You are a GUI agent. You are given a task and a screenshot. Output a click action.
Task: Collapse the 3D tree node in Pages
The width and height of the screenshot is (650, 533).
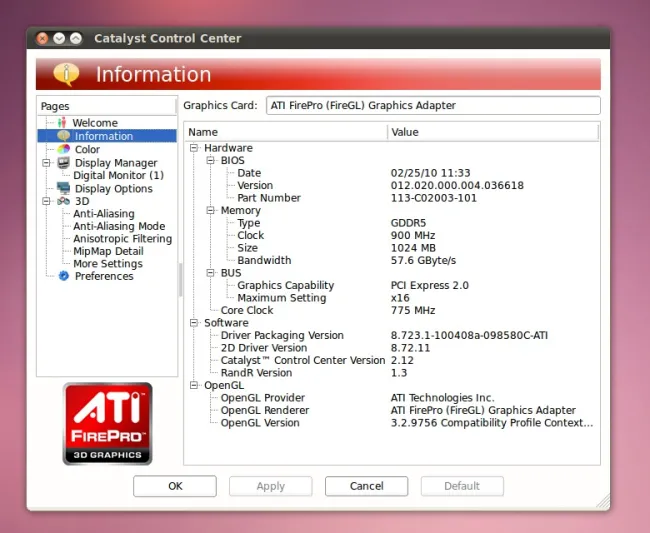(x=46, y=201)
